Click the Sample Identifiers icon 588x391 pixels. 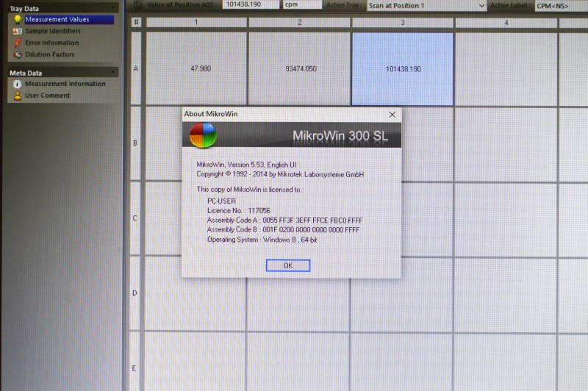click(17, 32)
